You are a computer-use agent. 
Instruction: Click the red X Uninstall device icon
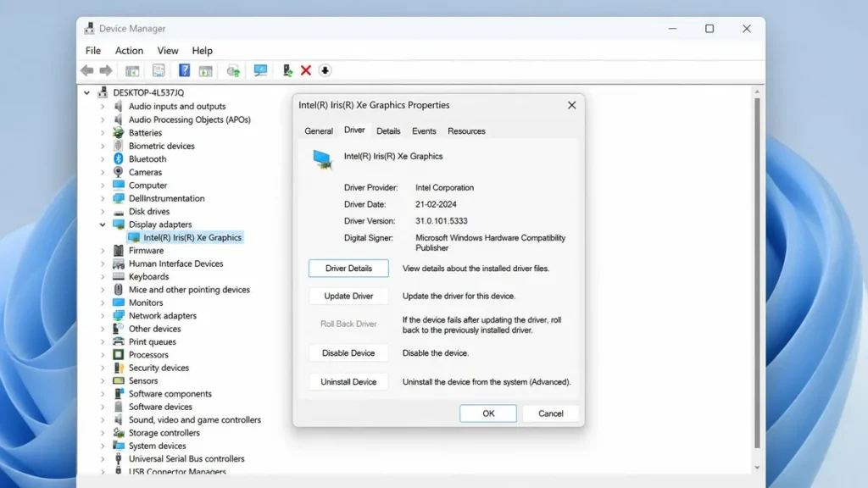[x=305, y=70]
